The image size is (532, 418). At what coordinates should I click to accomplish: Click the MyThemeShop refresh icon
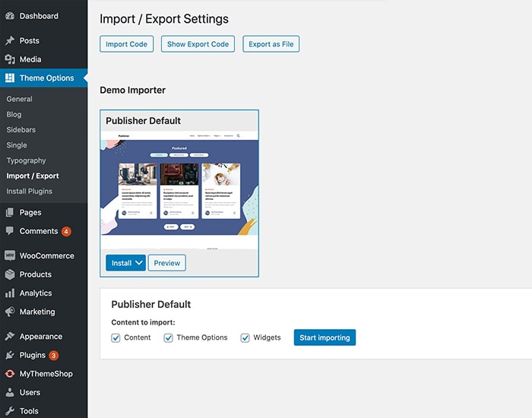point(10,374)
